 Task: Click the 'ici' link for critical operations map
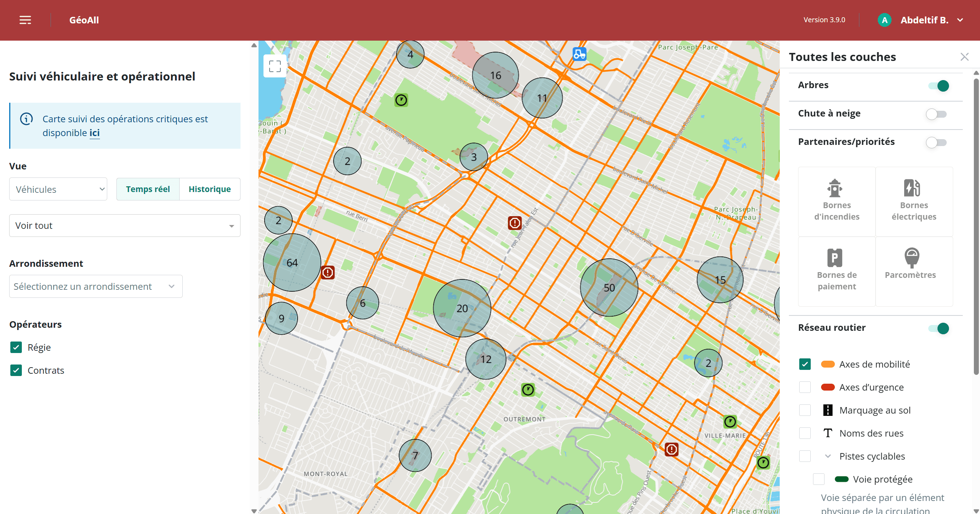(94, 133)
